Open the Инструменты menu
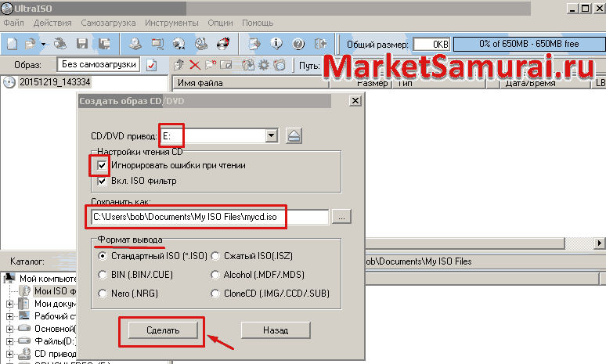The width and height of the screenshot is (606, 364). point(171,23)
